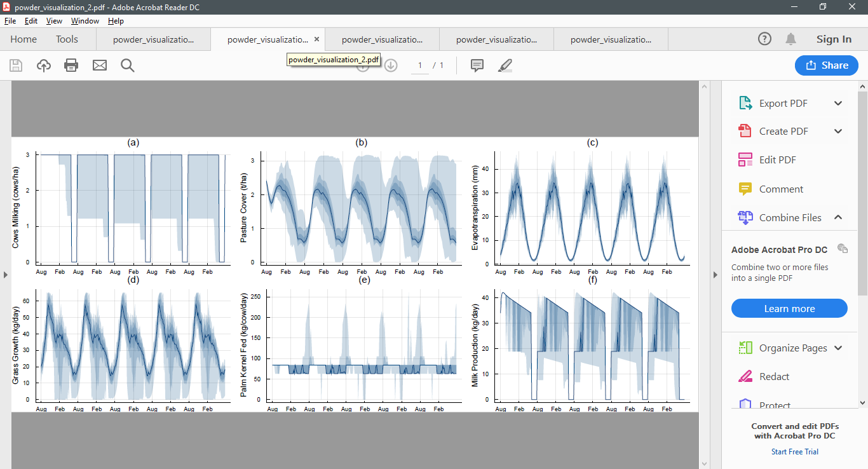The height and width of the screenshot is (469, 868).
Task: Switch to the first powder_visualization document tab
Action: click(153, 39)
